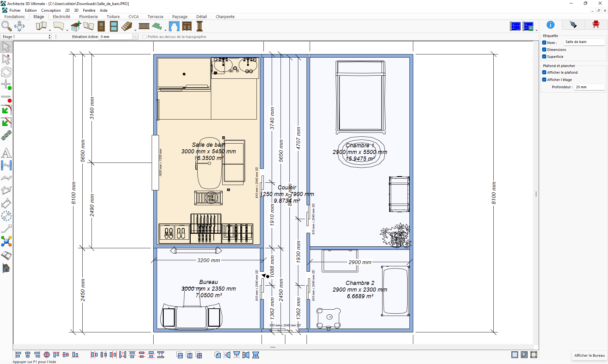Image resolution: width=608 pixels, height=364 pixels.
Task: Click the colored molecule nodes tool
Action: pos(6,242)
